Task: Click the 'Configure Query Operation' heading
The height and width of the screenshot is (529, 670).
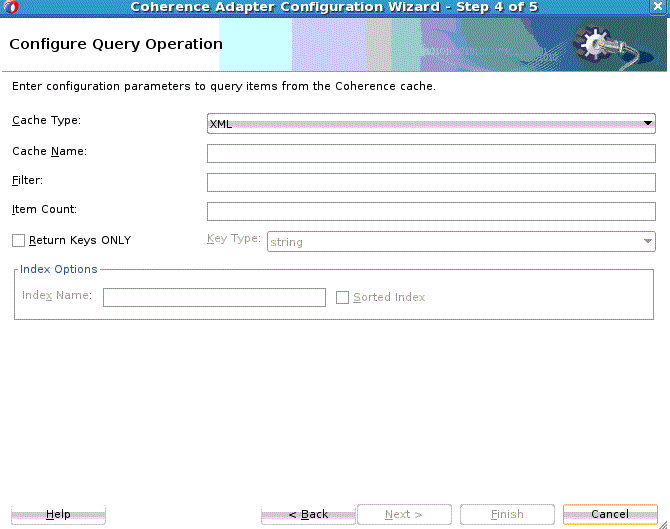Action: pos(116,44)
